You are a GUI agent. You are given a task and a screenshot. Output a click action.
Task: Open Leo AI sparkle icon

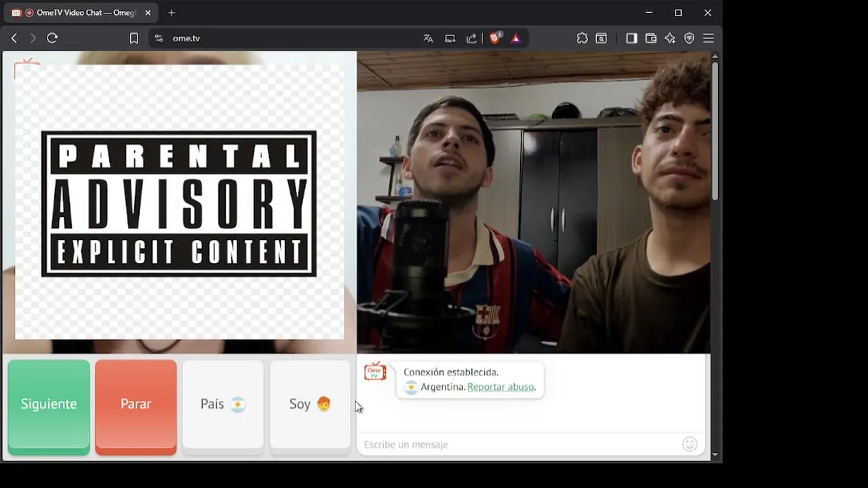pyautogui.click(x=670, y=39)
